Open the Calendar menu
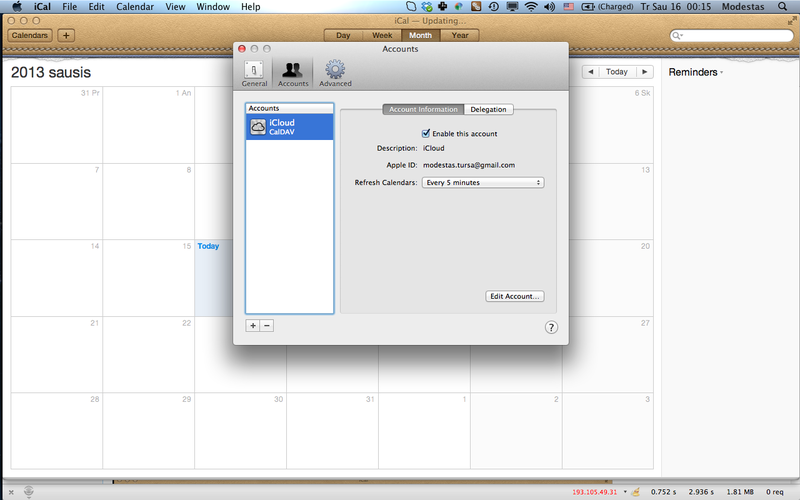Image resolution: width=800 pixels, height=500 pixels. [x=135, y=7]
